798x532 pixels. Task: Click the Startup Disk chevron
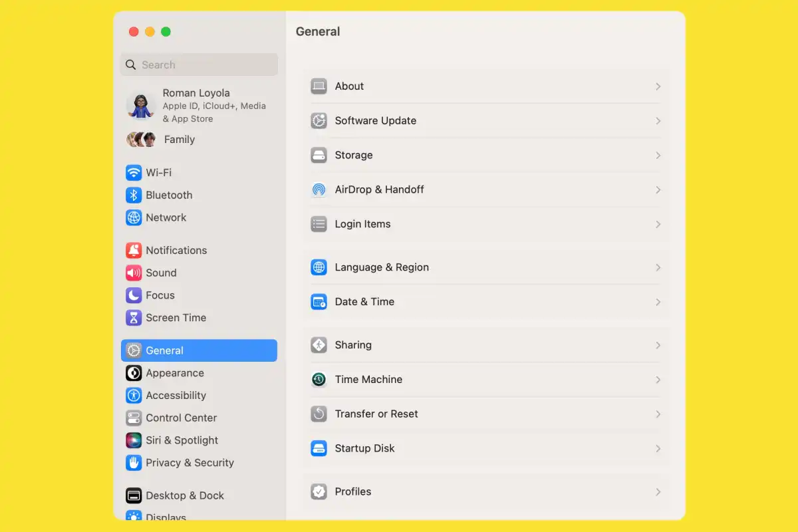point(658,448)
